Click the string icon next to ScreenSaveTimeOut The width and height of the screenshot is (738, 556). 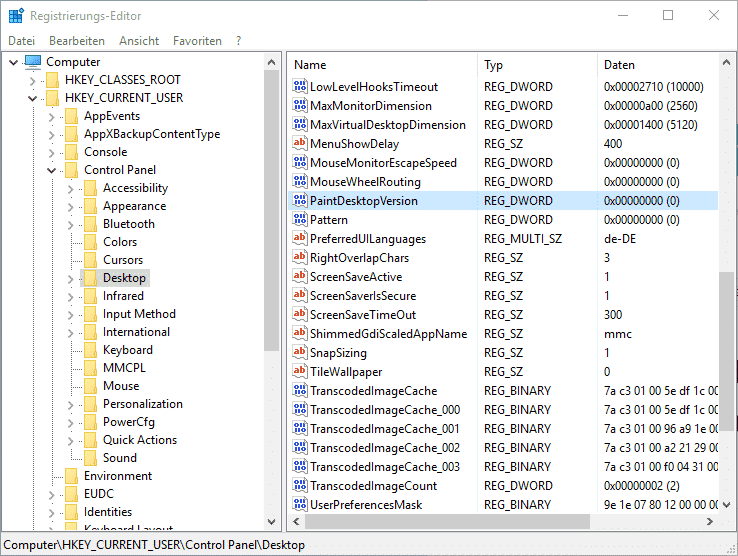300,314
